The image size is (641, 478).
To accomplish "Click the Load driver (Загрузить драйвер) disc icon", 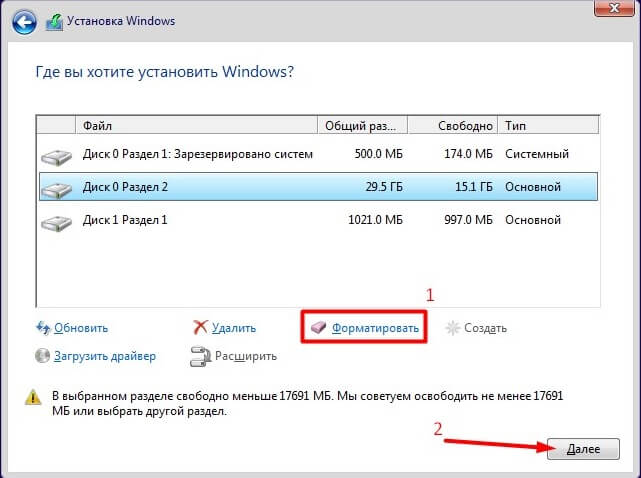I will 43,355.
